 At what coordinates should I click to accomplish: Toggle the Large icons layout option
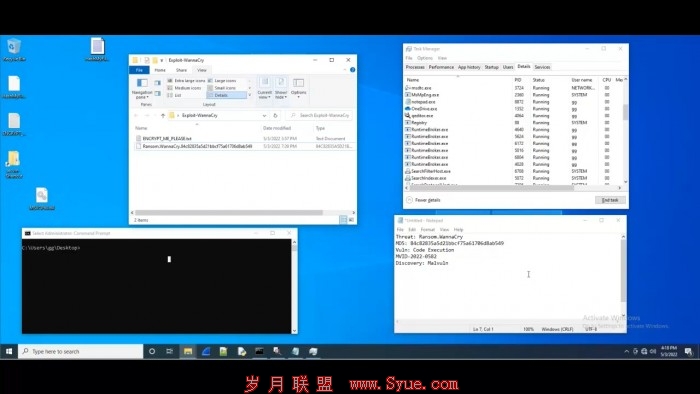(x=226, y=81)
